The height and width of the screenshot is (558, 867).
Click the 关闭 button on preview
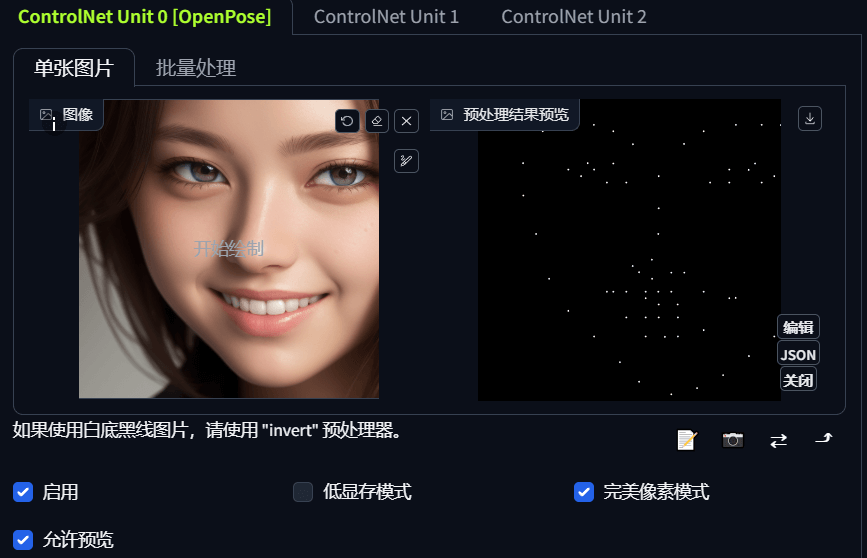798,380
